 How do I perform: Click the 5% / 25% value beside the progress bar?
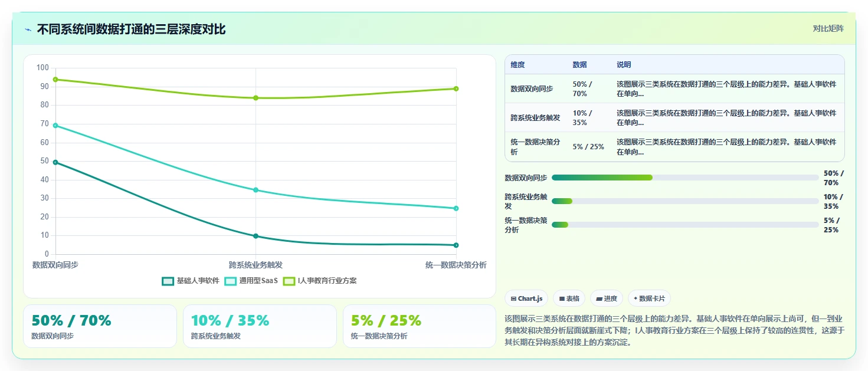tap(832, 225)
